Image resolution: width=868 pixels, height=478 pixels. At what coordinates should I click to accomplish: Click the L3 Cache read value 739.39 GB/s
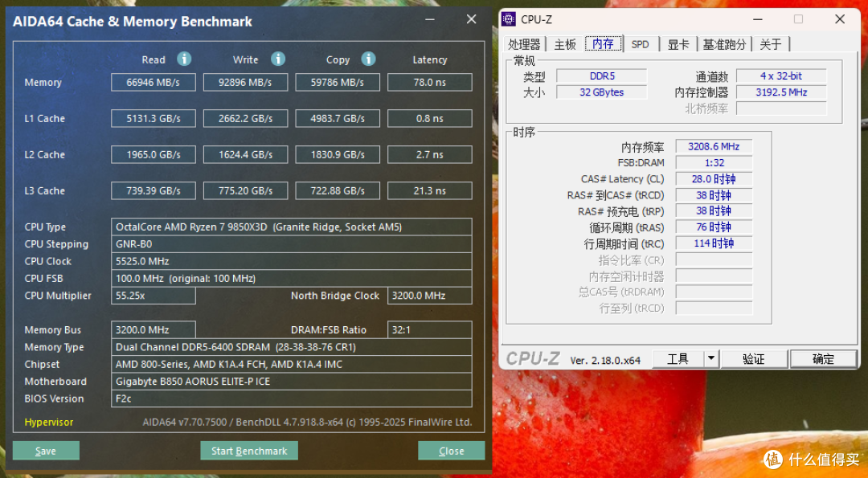click(154, 191)
